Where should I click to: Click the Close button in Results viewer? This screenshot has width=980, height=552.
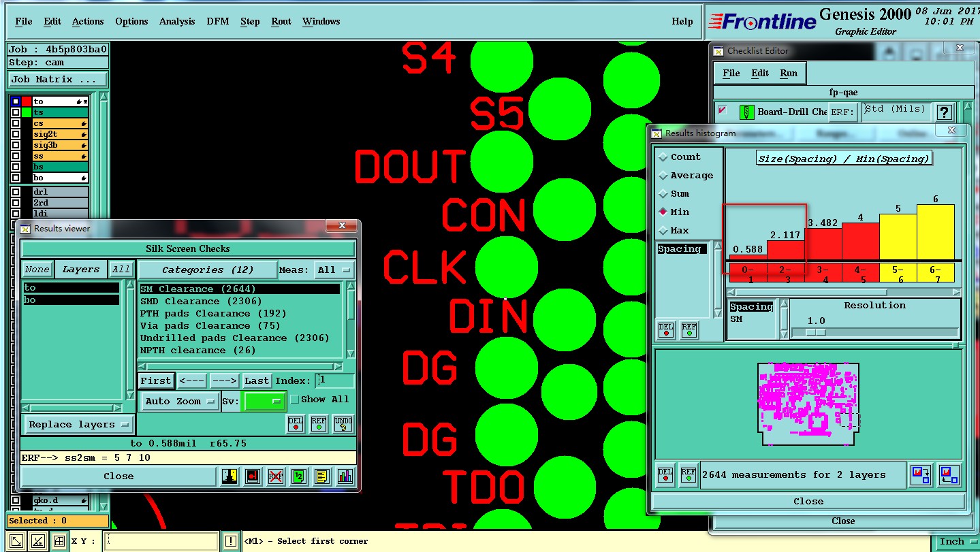[118, 476]
